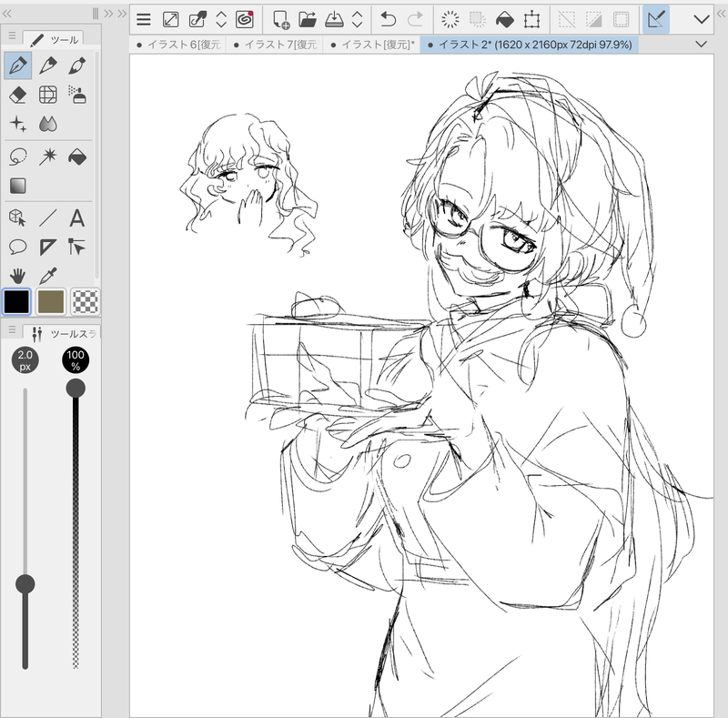The height and width of the screenshot is (718, 728).
Task: Switch to the イラスト[復元] tab
Action: [x=372, y=45]
